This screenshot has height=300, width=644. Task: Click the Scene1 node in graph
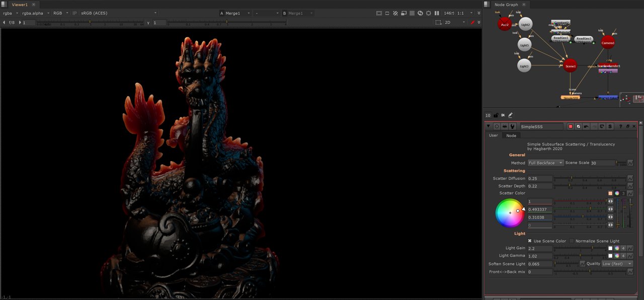[570, 66]
